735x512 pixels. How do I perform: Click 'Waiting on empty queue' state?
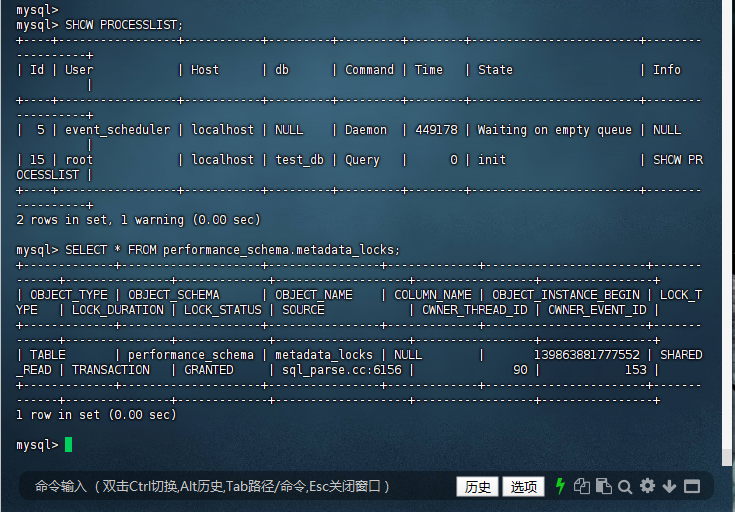coord(555,130)
